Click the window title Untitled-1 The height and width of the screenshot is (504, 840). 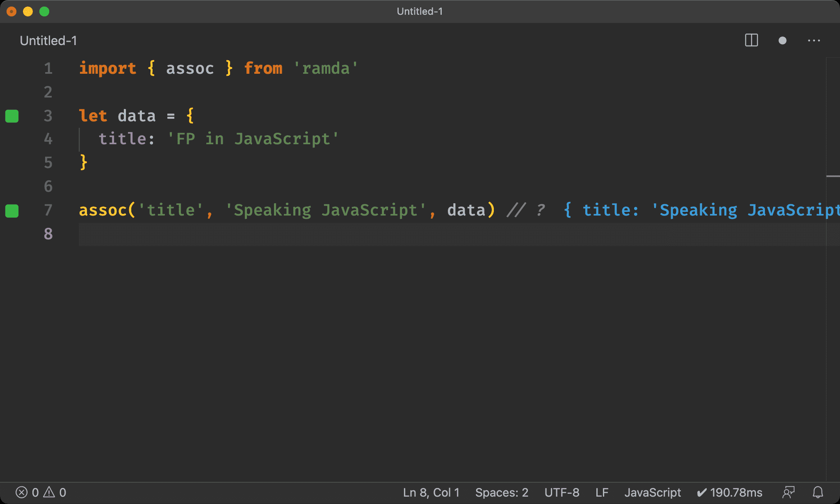point(420,11)
